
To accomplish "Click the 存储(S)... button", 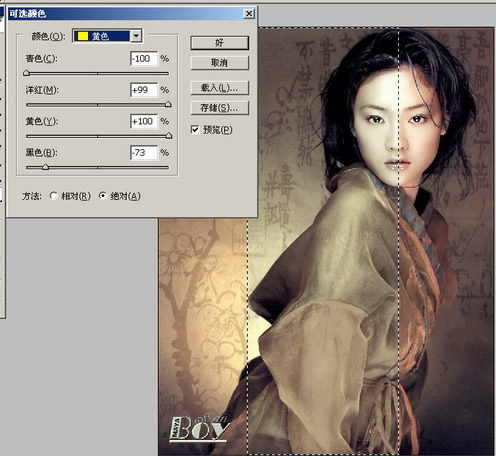I will tap(219, 108).
